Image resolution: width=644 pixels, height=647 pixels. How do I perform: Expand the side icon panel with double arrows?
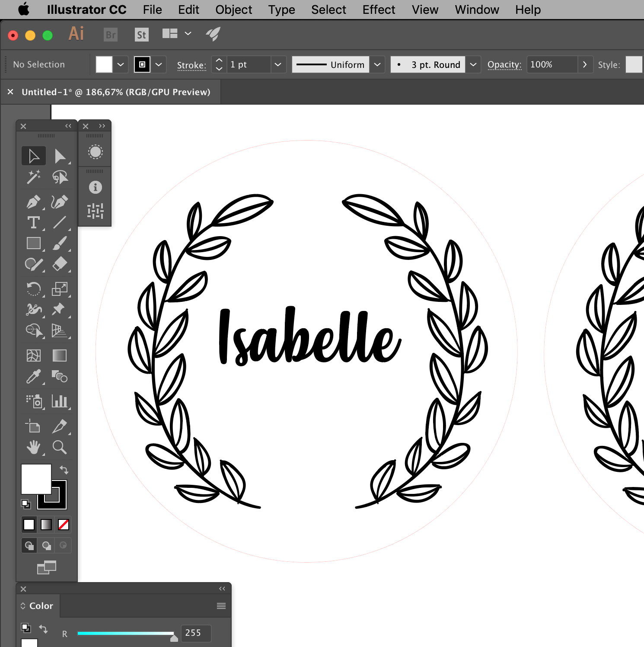click(102, 126)
